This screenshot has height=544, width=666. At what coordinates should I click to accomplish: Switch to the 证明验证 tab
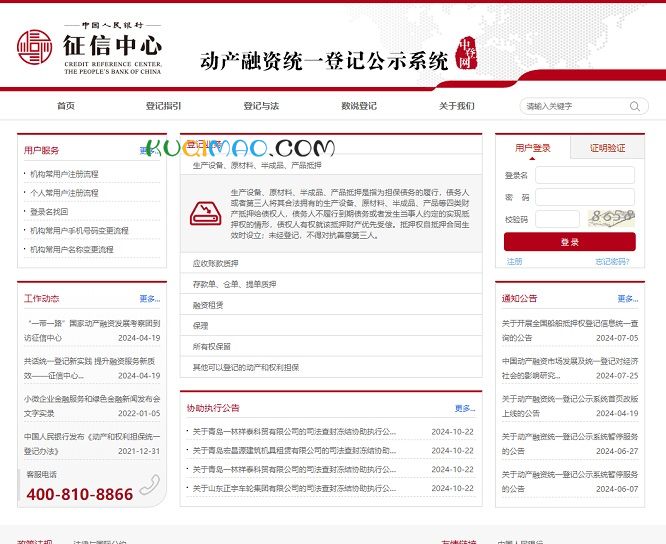607,148
